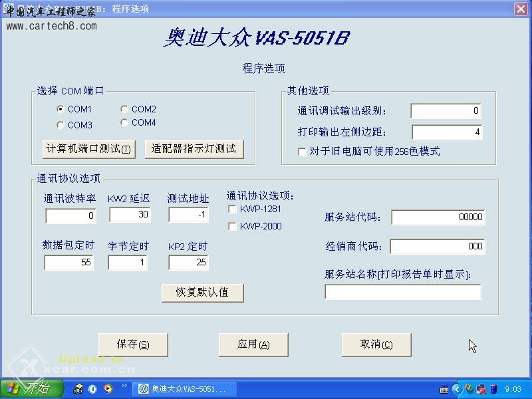Image resolution: width=532 pixels, height=399 pixels.
Task: Select the COM2 port option
Action: [x=124, y=109]
